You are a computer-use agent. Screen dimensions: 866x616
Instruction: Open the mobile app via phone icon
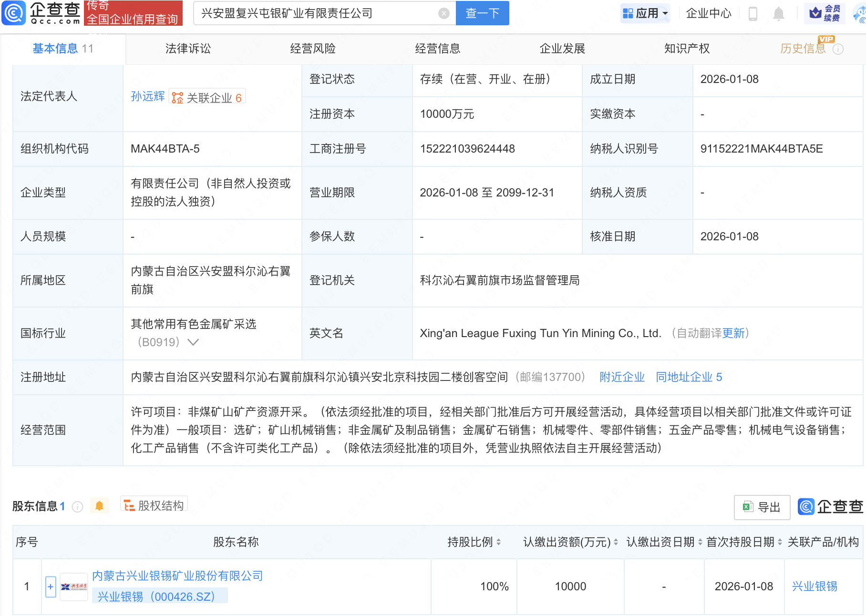tap(753, 13)
